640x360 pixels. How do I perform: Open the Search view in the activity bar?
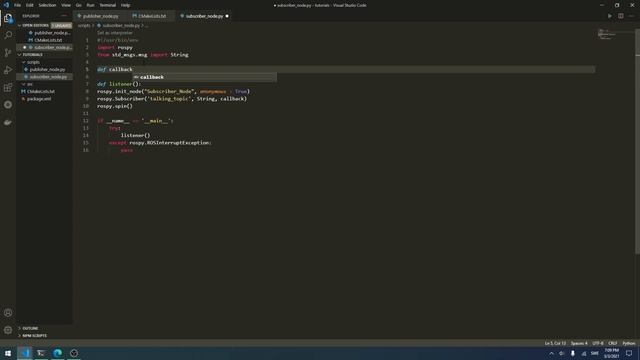click(8, 35)
